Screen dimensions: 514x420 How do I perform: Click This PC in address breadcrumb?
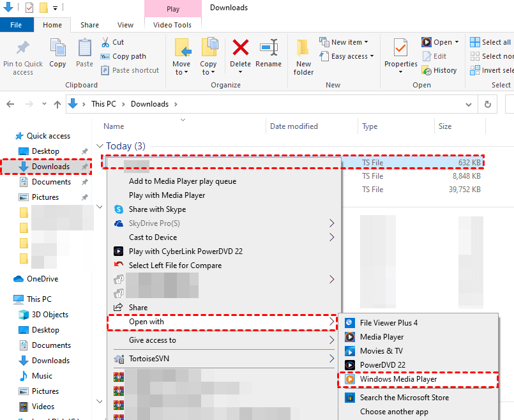(x=103, y=104)
